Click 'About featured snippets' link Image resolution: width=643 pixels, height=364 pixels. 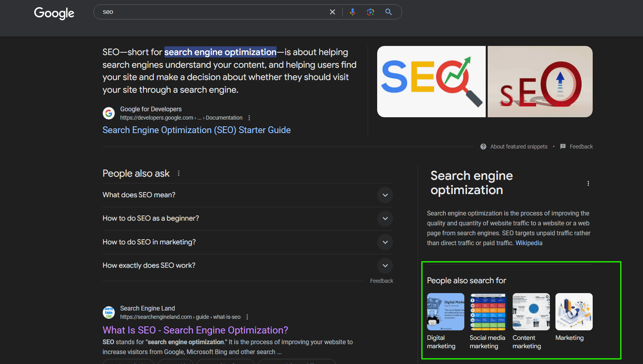[x=519, y=146]
